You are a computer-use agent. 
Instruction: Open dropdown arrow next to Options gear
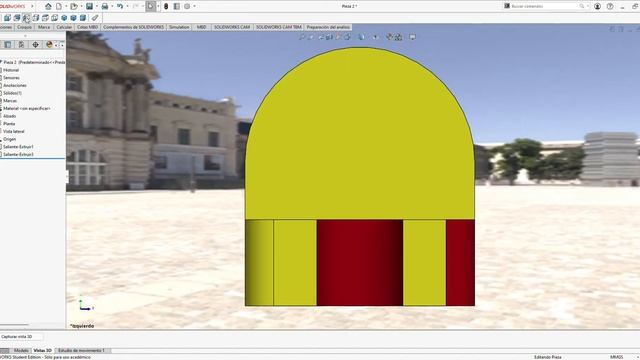tap(194, 6)
